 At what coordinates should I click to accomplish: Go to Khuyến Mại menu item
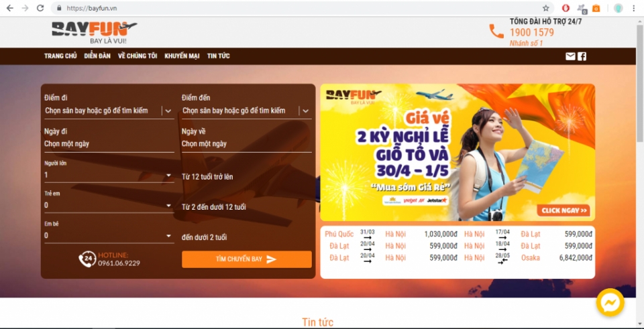[182, 56]
